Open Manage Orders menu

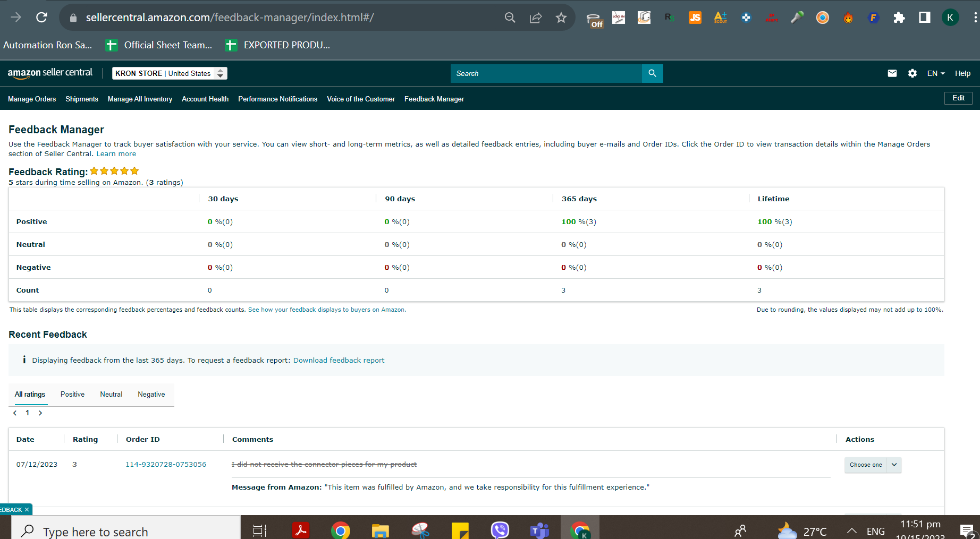32,99
